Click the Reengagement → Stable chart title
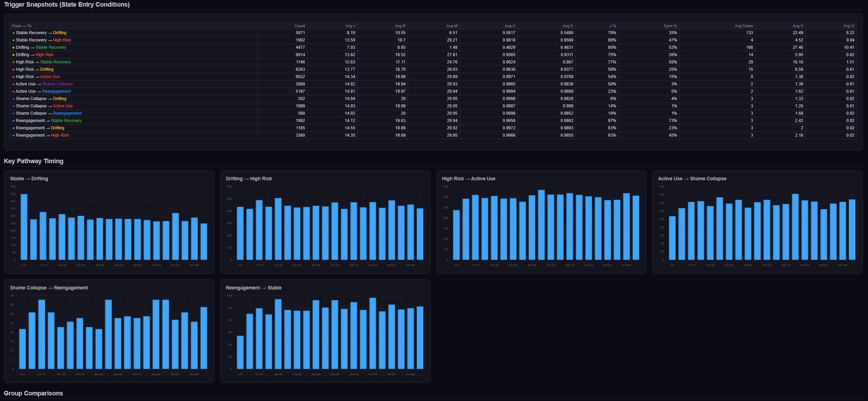 [254, 288]
